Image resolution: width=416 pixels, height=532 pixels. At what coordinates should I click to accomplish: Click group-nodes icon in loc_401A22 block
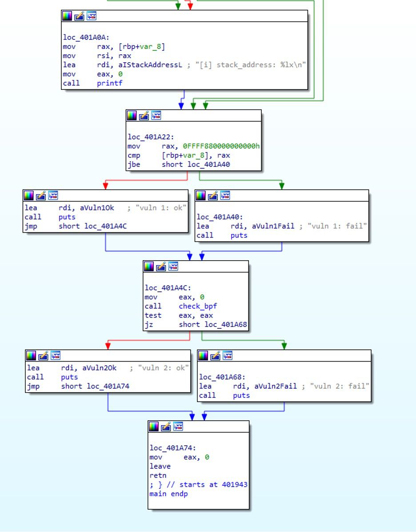point(156,116)
